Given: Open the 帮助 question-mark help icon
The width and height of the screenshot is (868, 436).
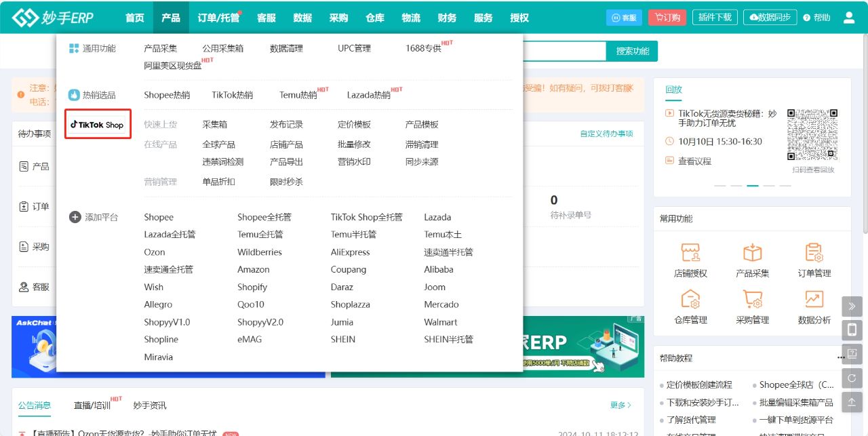Looking at the screenshot, I should (x=807, y=18).
